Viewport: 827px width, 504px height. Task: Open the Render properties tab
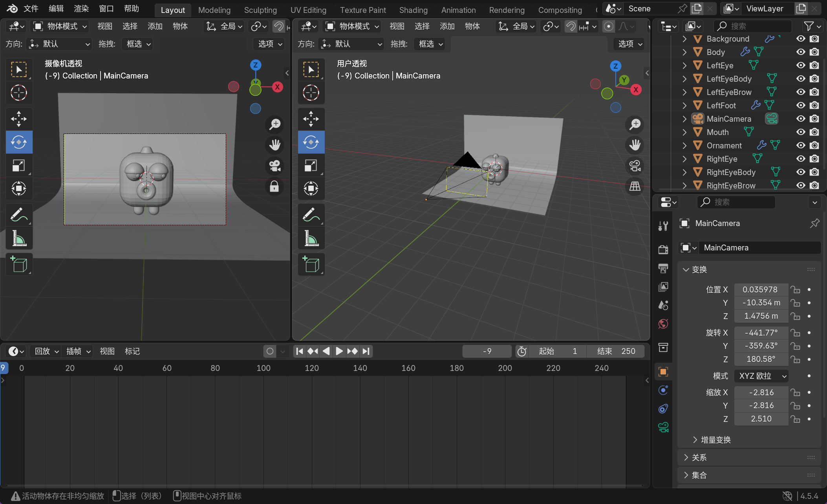(663, 249)
